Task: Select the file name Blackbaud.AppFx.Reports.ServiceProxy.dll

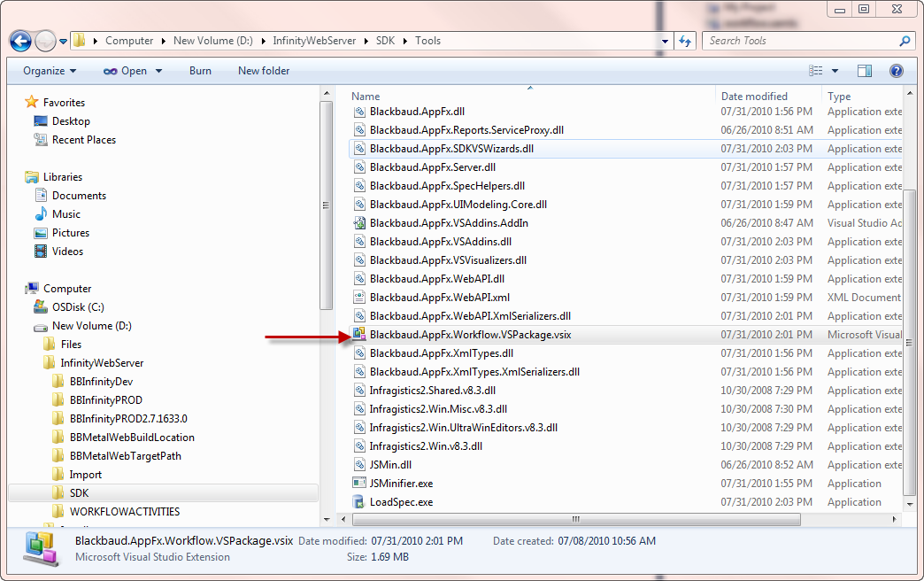Action: click(466, 130)
